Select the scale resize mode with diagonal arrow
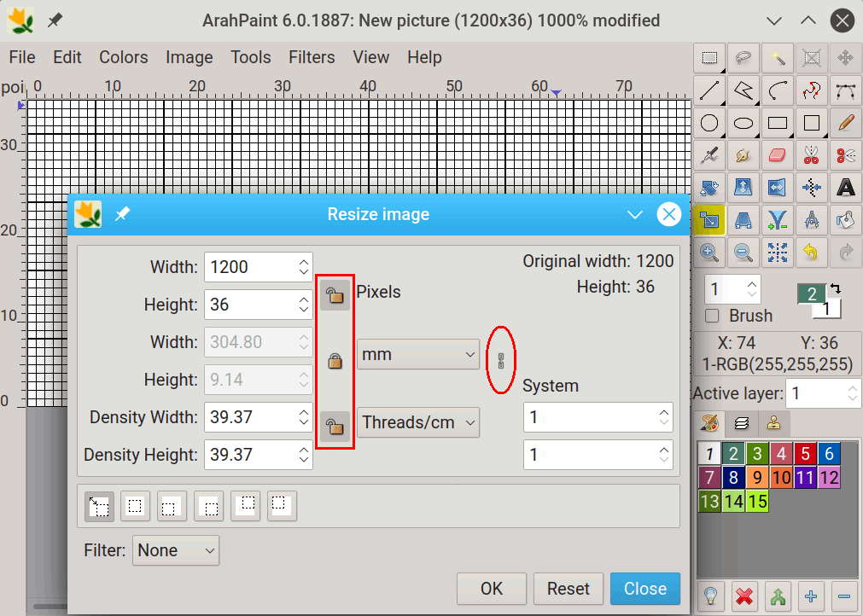The image size is (863, 616). pyautogui.click(x=99, y=506)
